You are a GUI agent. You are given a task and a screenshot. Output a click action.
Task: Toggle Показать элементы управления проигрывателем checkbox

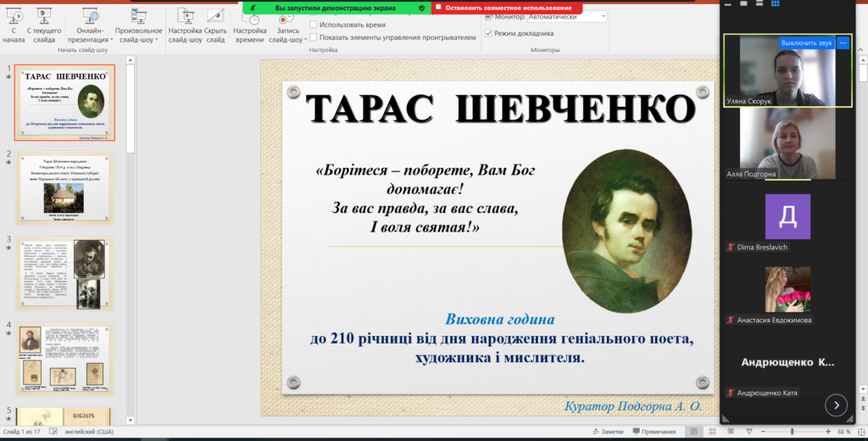click(314, 37)
